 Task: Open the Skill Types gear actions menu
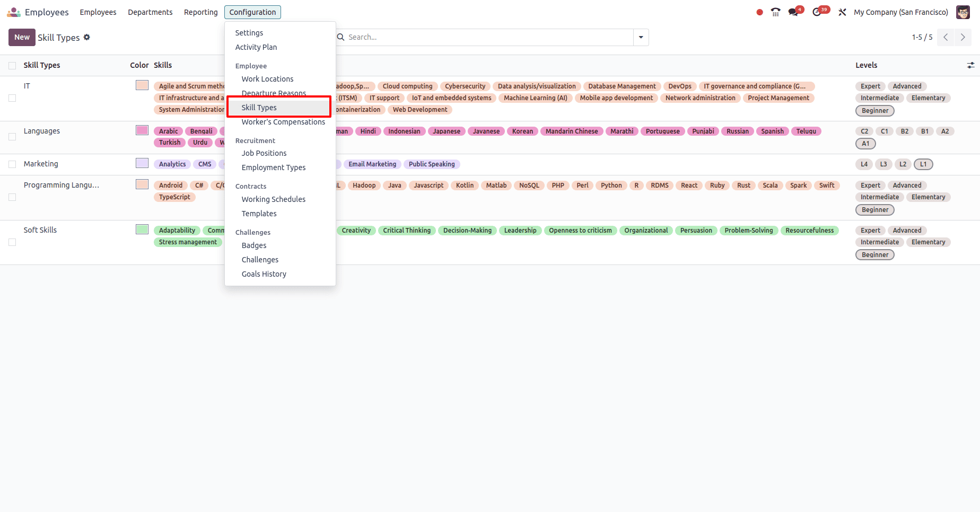tap(87, 37)
